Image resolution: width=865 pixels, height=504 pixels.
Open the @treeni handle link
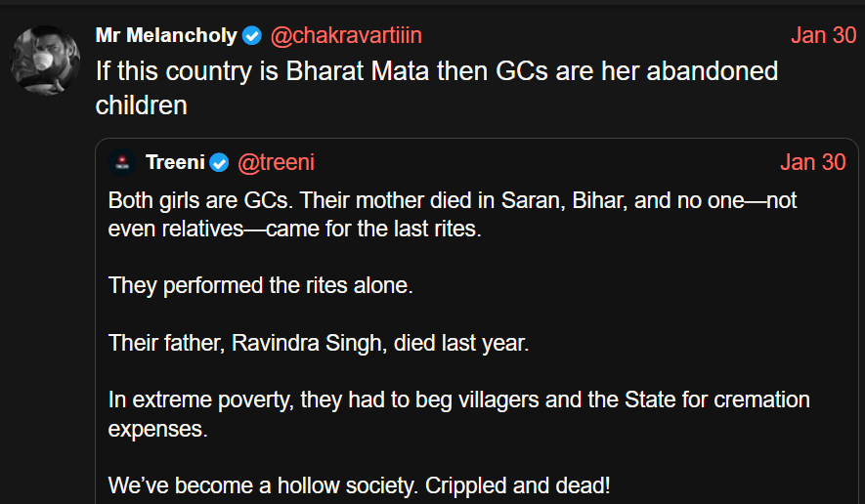click(x=276, y=162)
